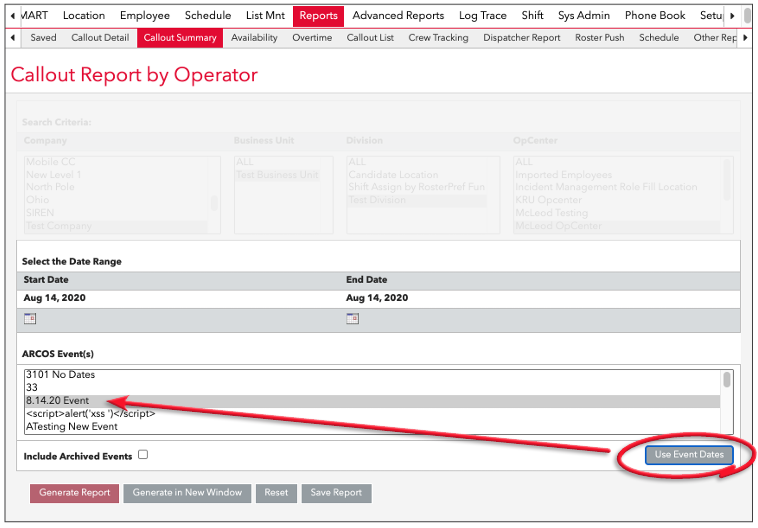This screenshot has height=528, width=758.
Task: Click the Save Report button
Action: point(336,493)
